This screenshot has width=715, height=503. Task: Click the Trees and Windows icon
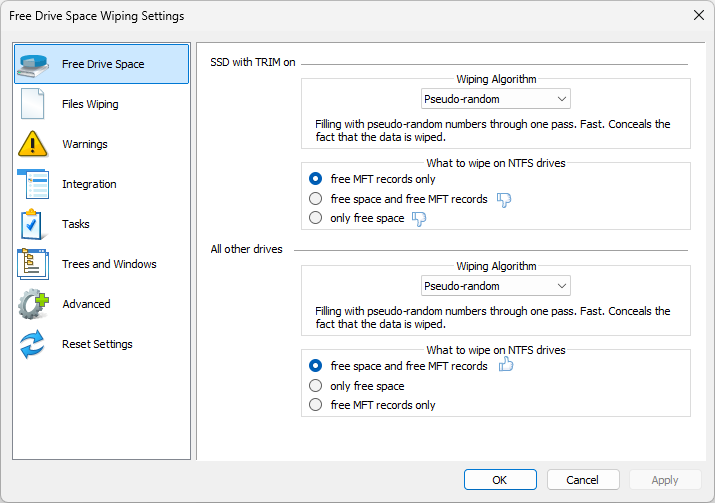(x=33, y=264)
